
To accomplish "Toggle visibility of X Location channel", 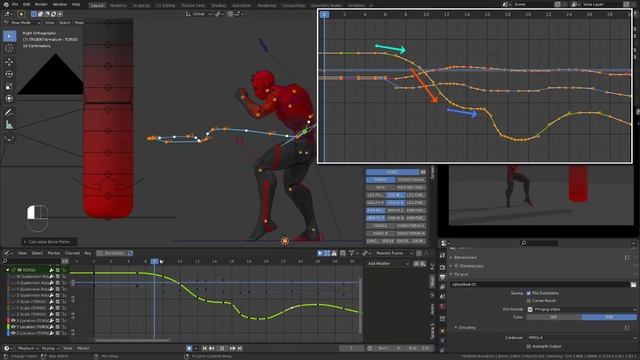I will click(x=13, y=321).
